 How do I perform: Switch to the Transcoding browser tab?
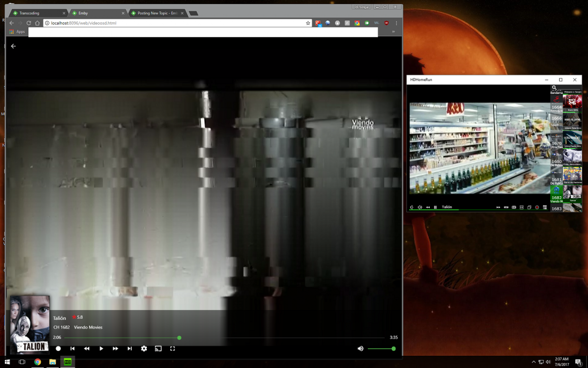(x=37, y=13)
